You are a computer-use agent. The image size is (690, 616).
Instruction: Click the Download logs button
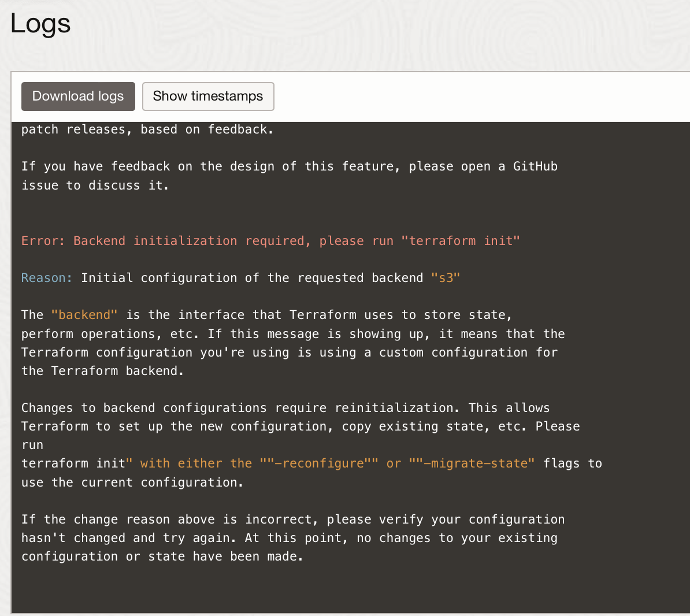click(x=78, y=96)
